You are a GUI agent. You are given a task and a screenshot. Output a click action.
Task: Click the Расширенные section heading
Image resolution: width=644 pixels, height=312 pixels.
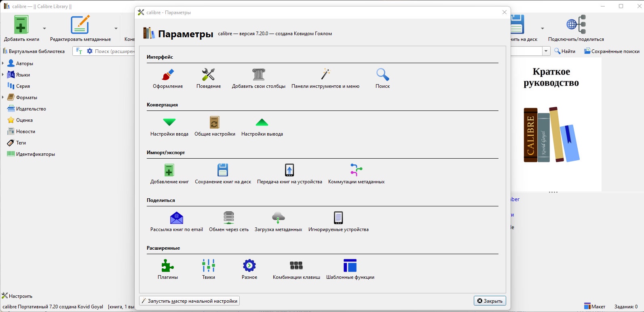click(163, 248)
